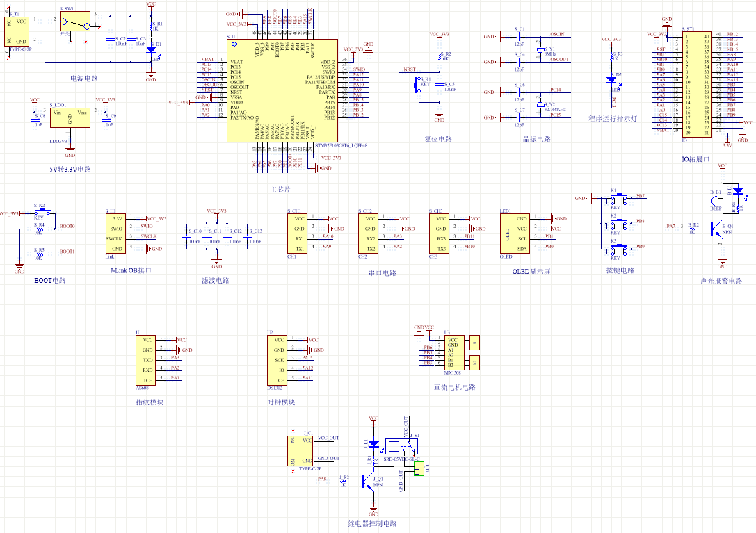The width and height of the screenshot is (756, 533).
Task: Select the J_R2 1K base resistor
Action: point(344,483)
